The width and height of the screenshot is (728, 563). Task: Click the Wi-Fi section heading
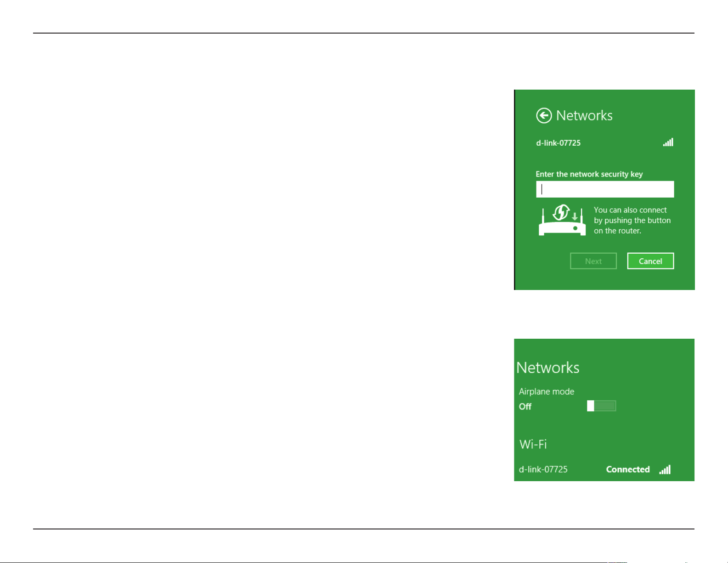(x=533, y=444)
